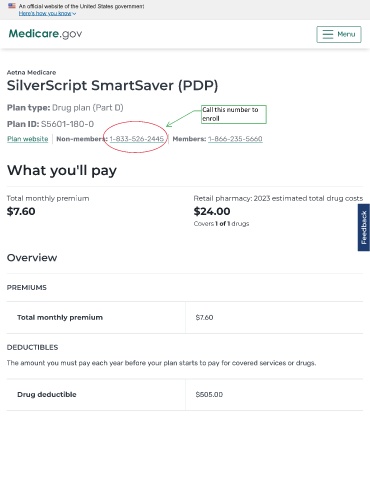
Task: Call members number 1-866-235-5660
Action: 235,139
